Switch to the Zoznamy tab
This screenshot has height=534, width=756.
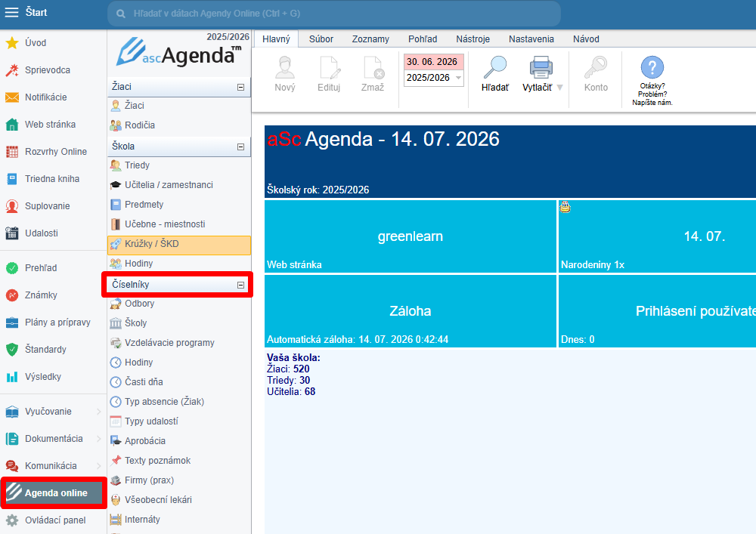point(370,39)
